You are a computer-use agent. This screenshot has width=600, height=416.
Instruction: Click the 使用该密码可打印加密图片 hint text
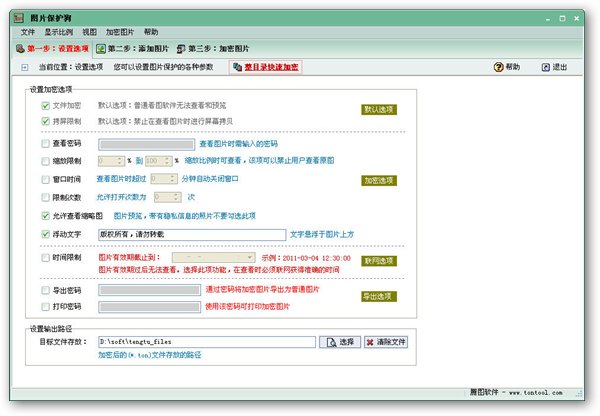(248, 307)
